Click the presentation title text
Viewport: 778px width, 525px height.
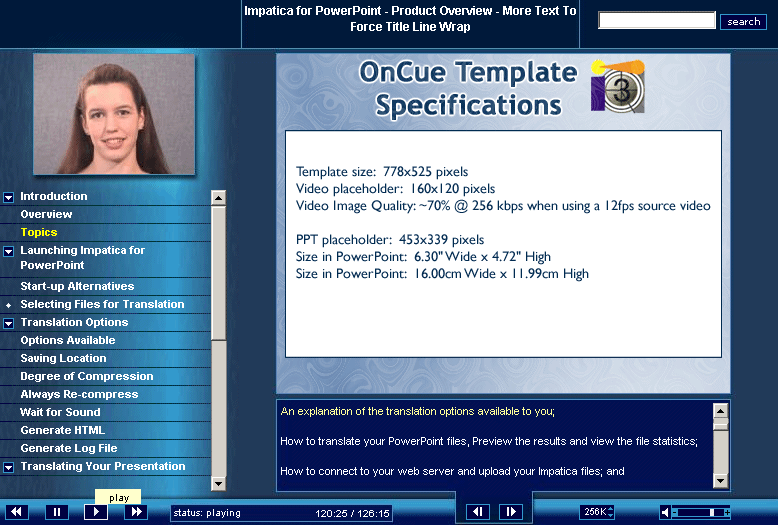tap(410, 19)
